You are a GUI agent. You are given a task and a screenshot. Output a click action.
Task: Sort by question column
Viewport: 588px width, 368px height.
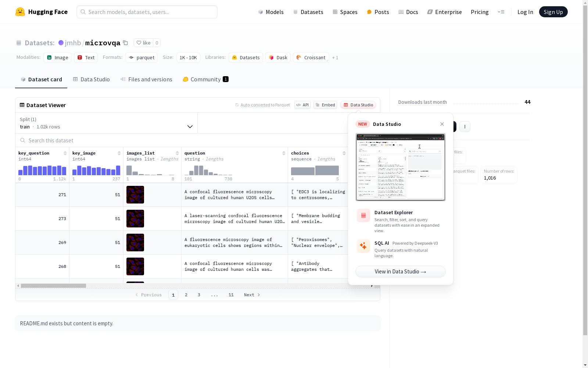click(284, 153)
